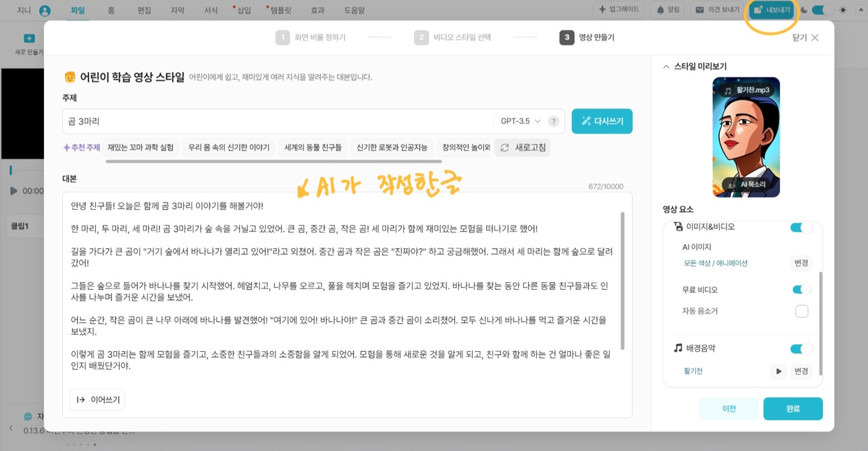Screen dimensions: 868x451
Task: Click the moon dark mode icon
Action: point(804,10)
